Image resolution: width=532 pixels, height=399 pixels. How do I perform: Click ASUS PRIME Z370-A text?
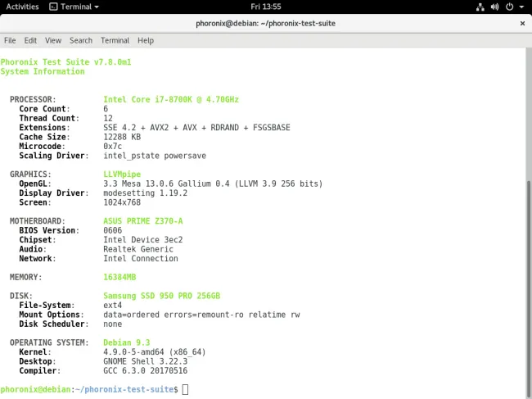click(143, 221)
